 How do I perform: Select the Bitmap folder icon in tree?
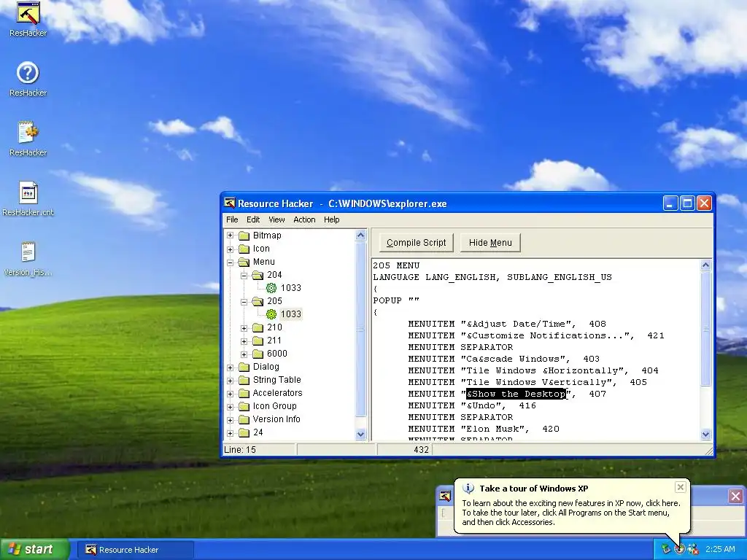(244, 236)
